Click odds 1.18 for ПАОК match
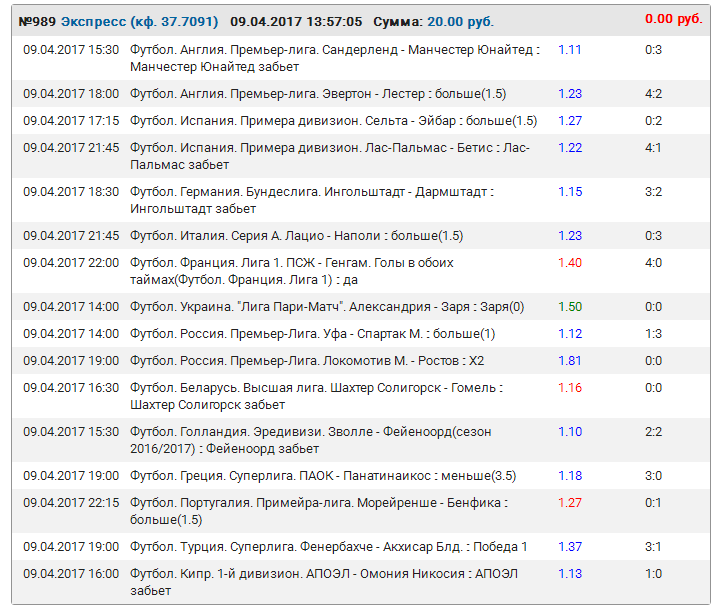 click(x=570, y=476)
